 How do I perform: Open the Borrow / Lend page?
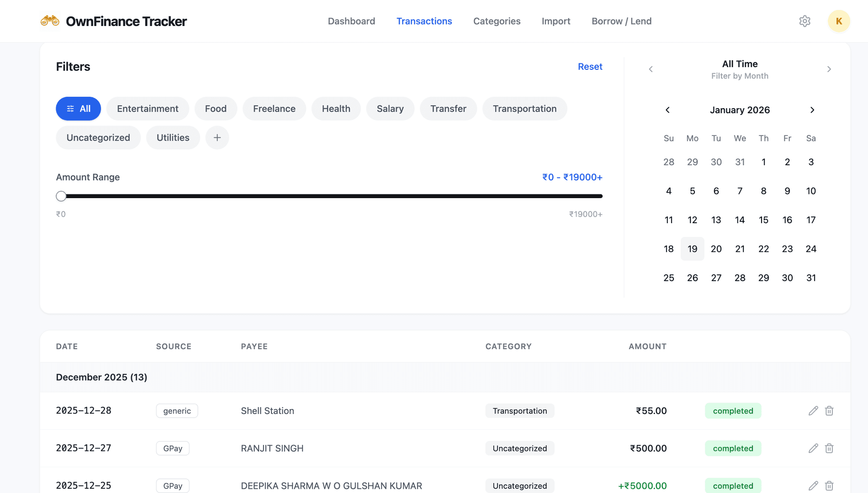point(621,21)
